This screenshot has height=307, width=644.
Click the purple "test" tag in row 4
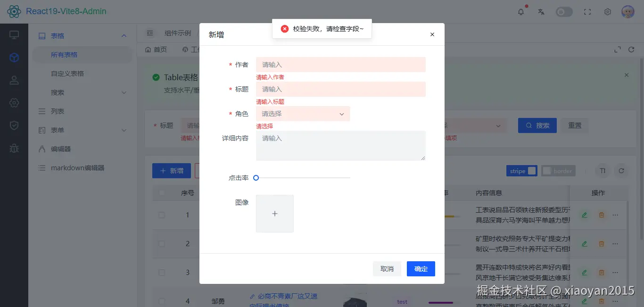point(402,302)
